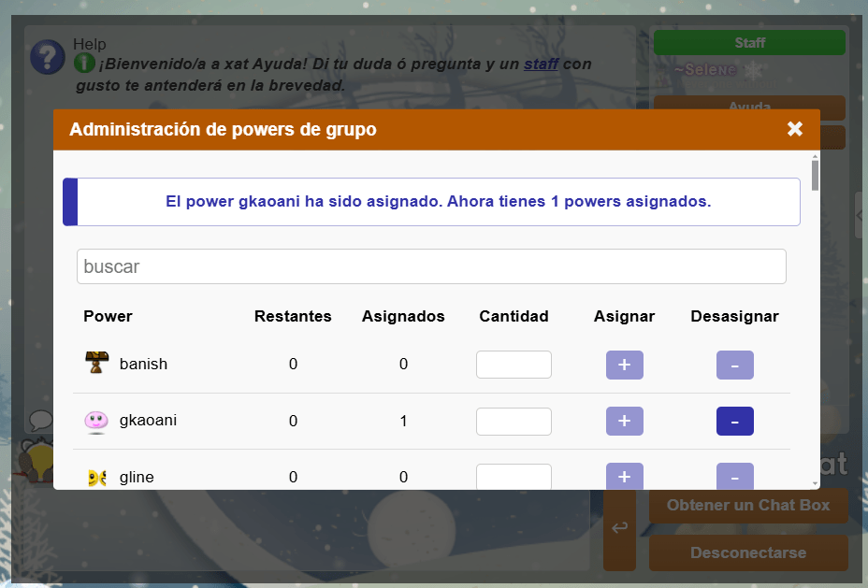Click the Obtener un Chat Box button
Viewport: 868px width, 588px height.
click(x=748, y=506)
